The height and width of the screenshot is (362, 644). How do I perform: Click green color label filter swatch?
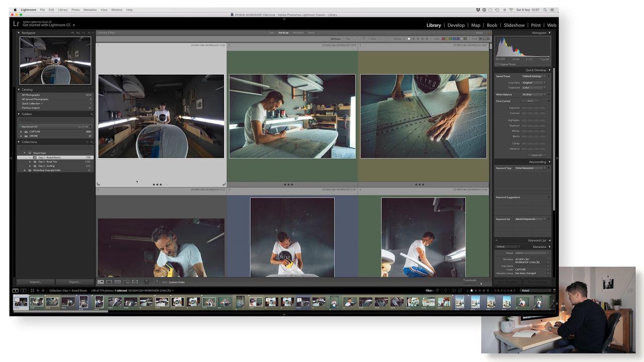coord(452,39)
